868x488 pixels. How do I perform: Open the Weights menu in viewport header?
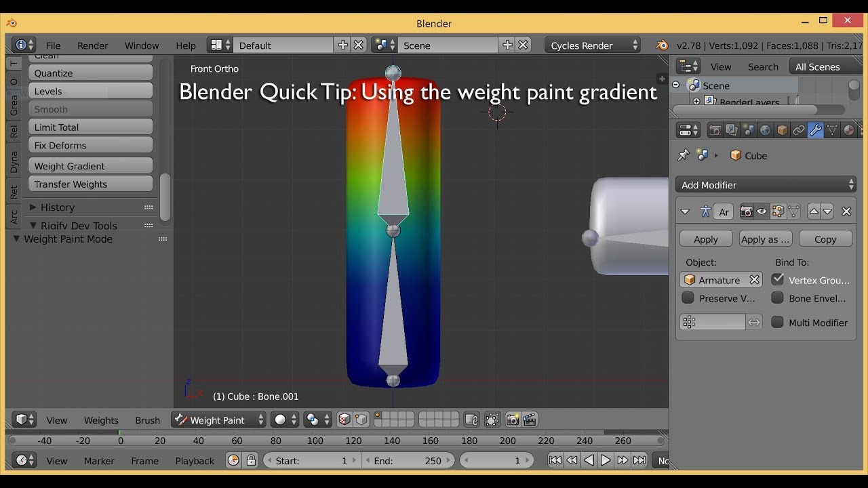point(101,420)
